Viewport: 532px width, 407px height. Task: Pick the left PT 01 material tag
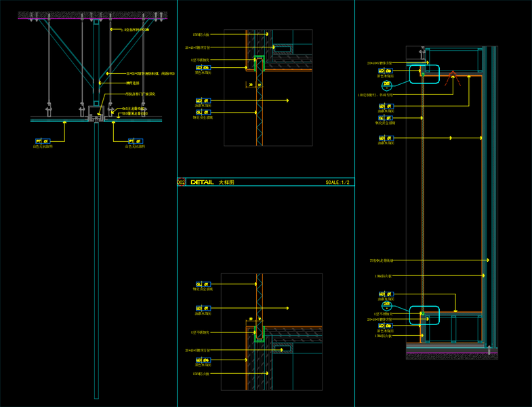point(43,141)
